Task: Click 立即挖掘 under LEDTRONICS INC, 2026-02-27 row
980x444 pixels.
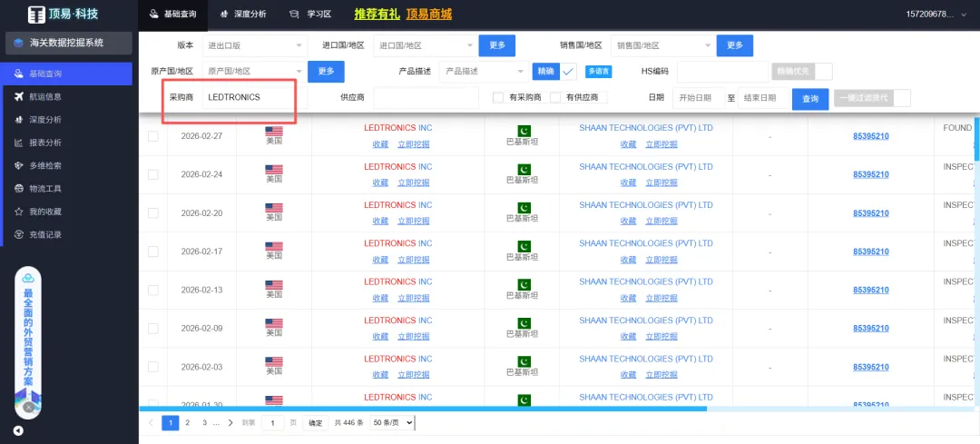Action: tap(413, 144)
